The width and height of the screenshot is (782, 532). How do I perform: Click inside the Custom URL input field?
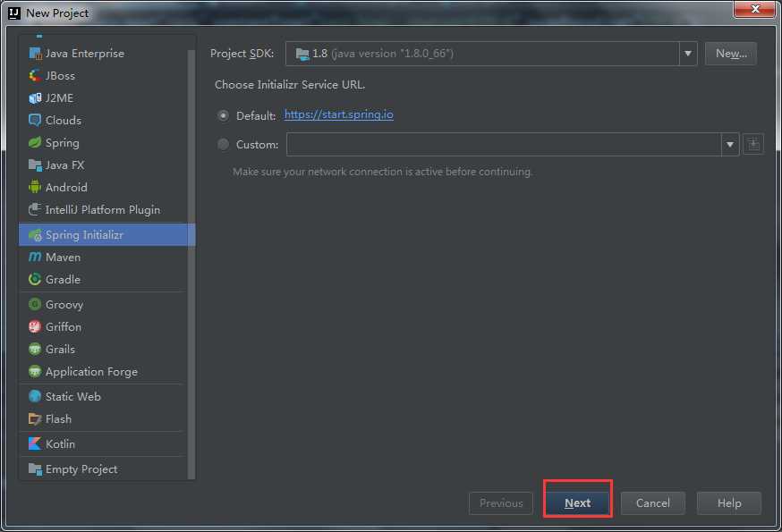tap(504, 145)
